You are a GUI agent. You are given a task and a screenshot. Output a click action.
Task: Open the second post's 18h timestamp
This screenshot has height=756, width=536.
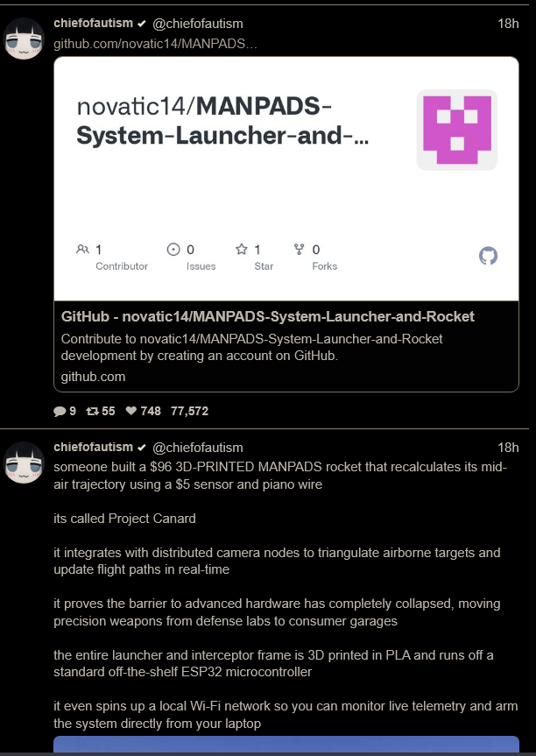coord(508,448)
